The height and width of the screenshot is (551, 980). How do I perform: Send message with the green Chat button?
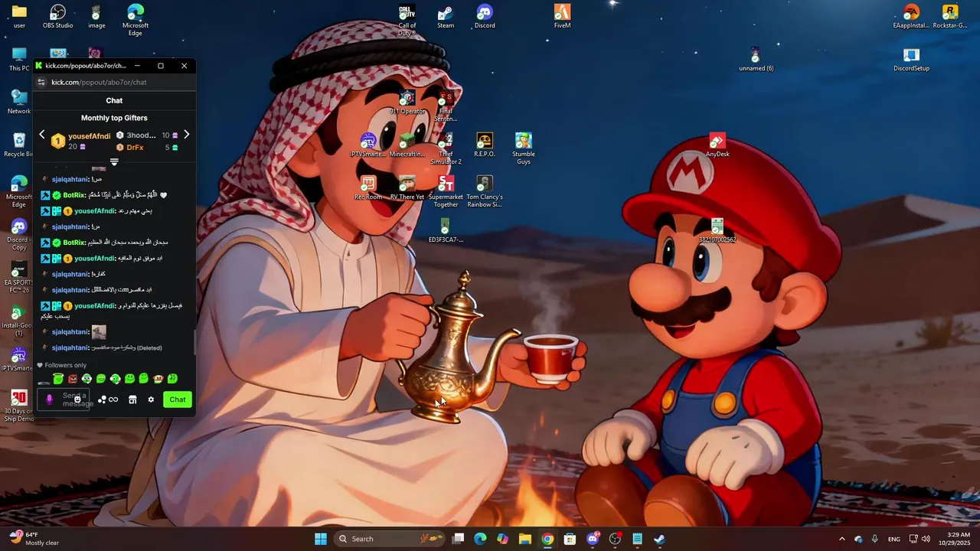178,399
